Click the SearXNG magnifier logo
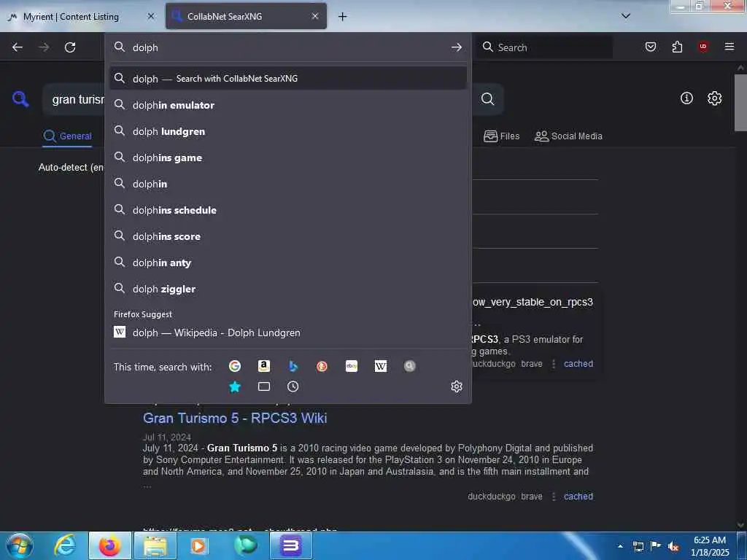Image resolution: width=747 pixels, height=560 pixels. [x=20, y=99]
